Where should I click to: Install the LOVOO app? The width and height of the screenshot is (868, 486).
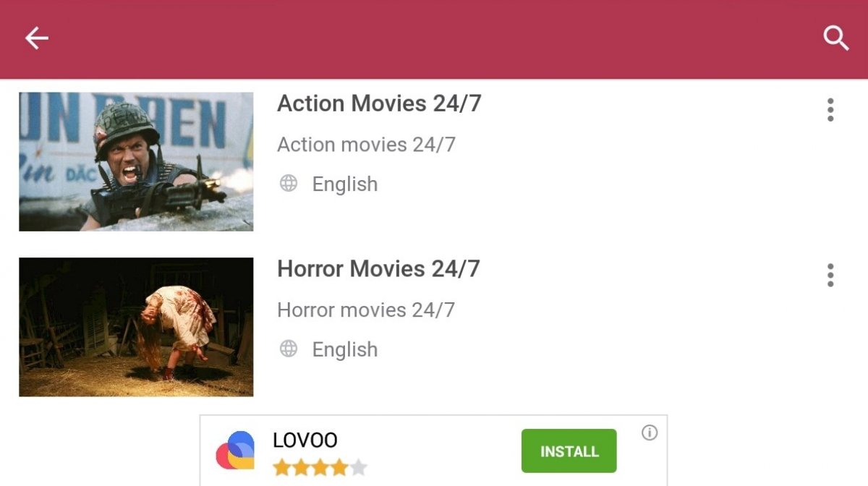pyautogui.click(x=569, y=451)
